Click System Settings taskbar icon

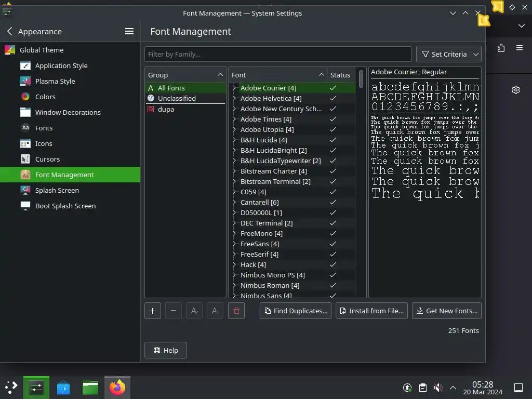point(36,388)
